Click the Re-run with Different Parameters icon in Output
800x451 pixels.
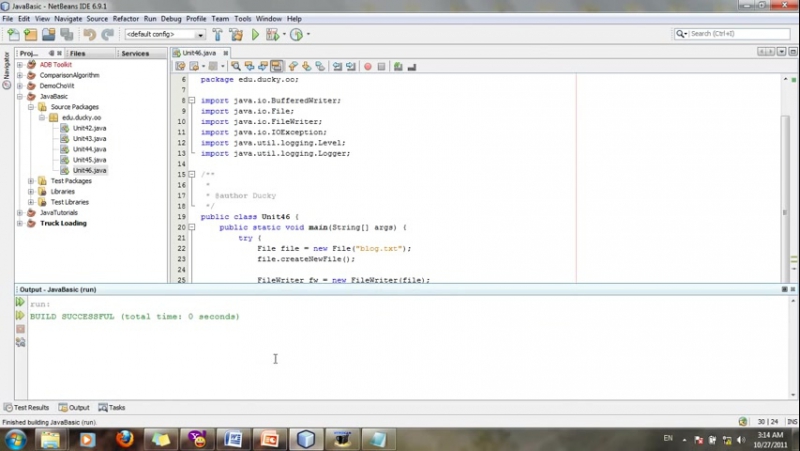pyautogui.click(x=20, y=315)
